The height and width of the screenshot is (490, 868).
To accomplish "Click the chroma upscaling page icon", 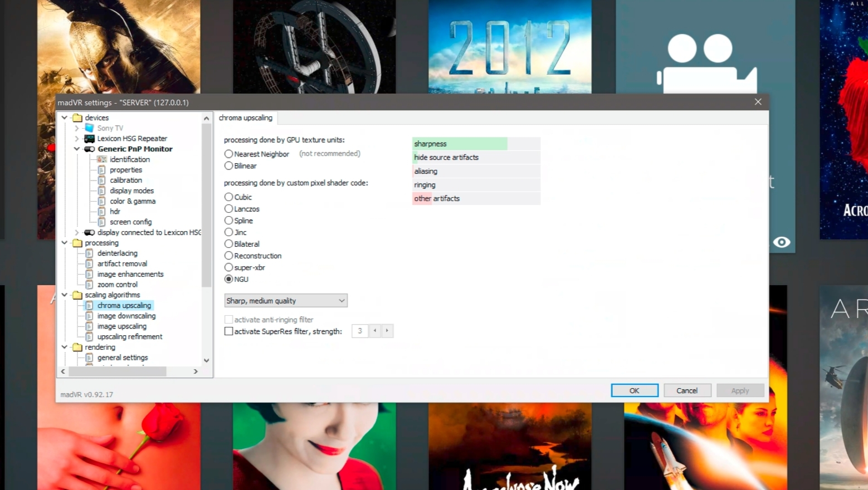I will point(89,306).
